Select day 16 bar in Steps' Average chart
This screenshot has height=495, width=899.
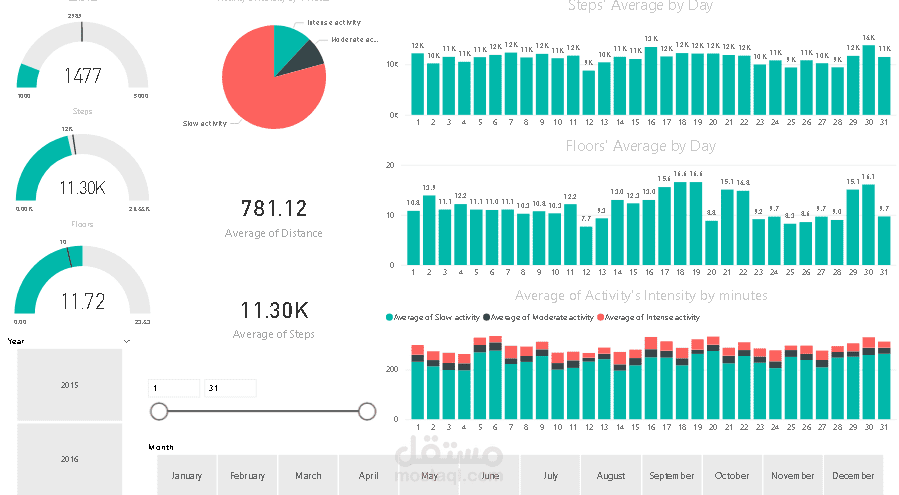pos(651,81)
